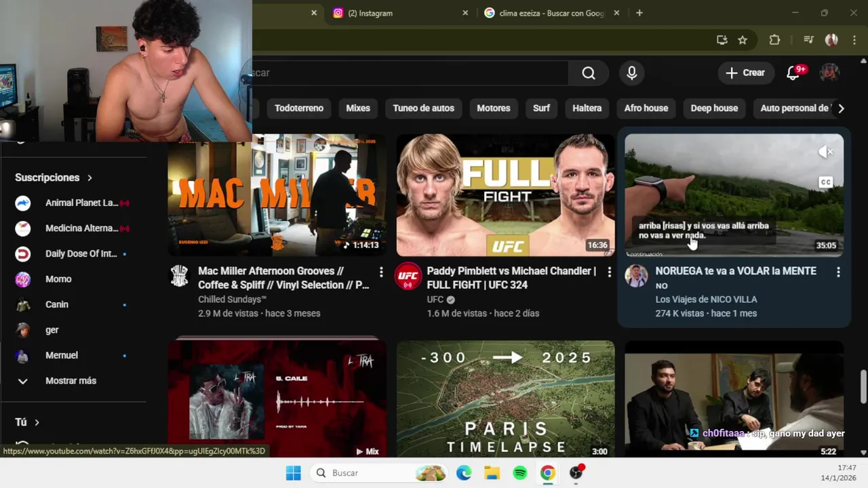Open Chrome three-dot menu

click(854, 40)
